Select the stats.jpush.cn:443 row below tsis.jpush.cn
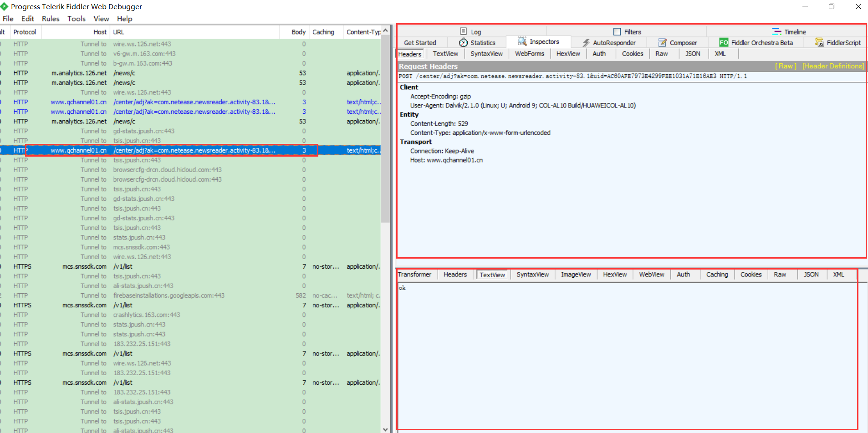This screenshot has height=433, width=868. [x=190, y=238]
